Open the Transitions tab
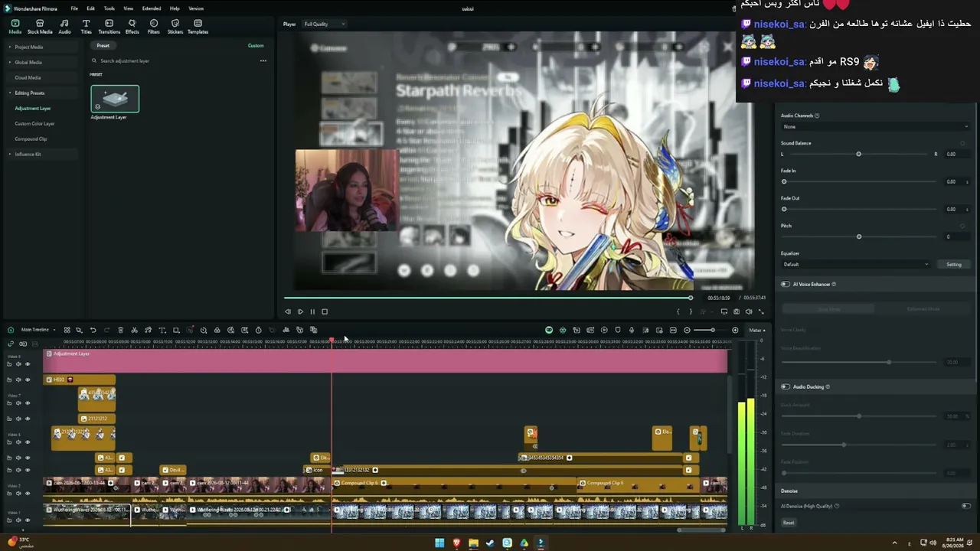This screenshot has width=980, height=551. (x=109, y=27)
